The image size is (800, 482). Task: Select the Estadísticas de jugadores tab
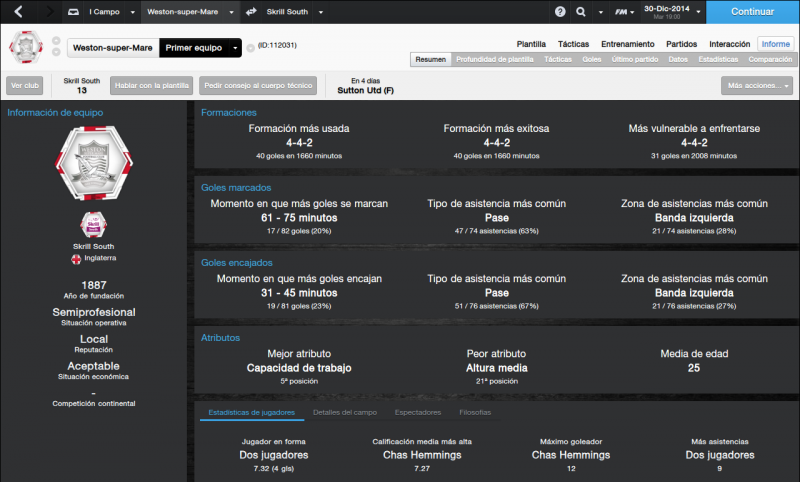(252, 412)
